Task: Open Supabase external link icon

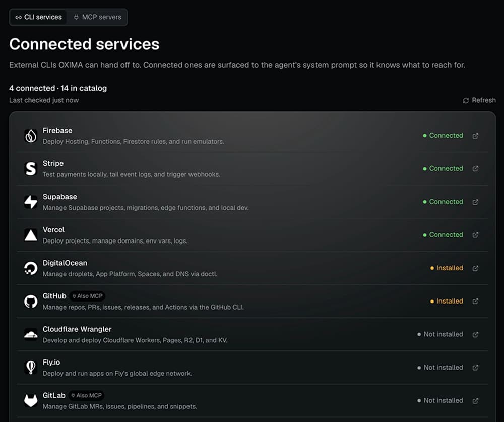Action: point(475,202)
